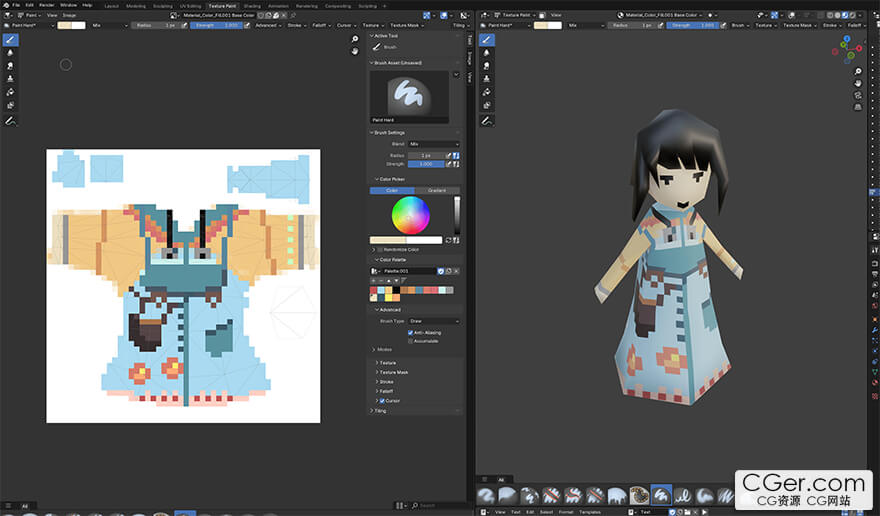Toggle the Cursor checkbox in brush panel
The height and width of the screenshot is (516, 880).
(382, 400)
